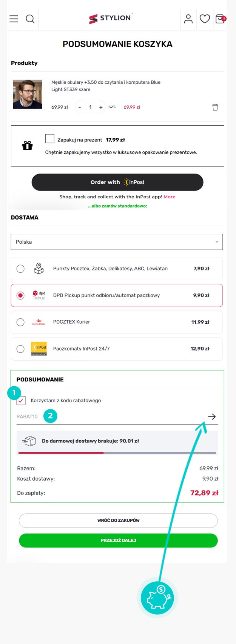Apply discount code with arrow icon

[212, 417]
